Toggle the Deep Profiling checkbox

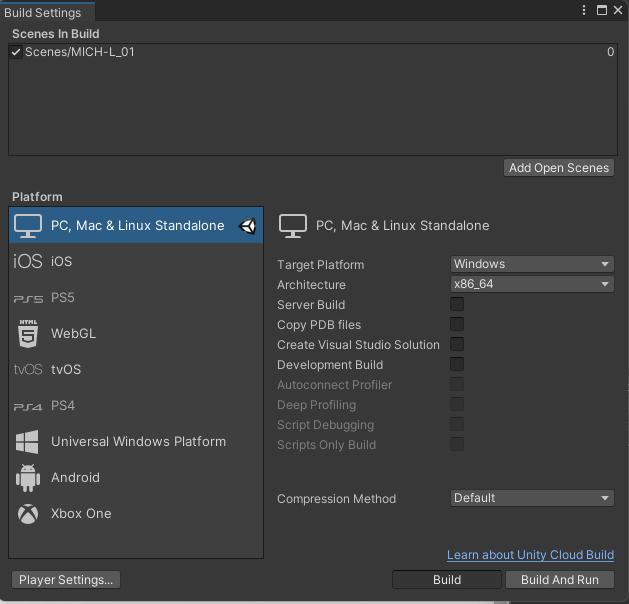click(457, 404)
